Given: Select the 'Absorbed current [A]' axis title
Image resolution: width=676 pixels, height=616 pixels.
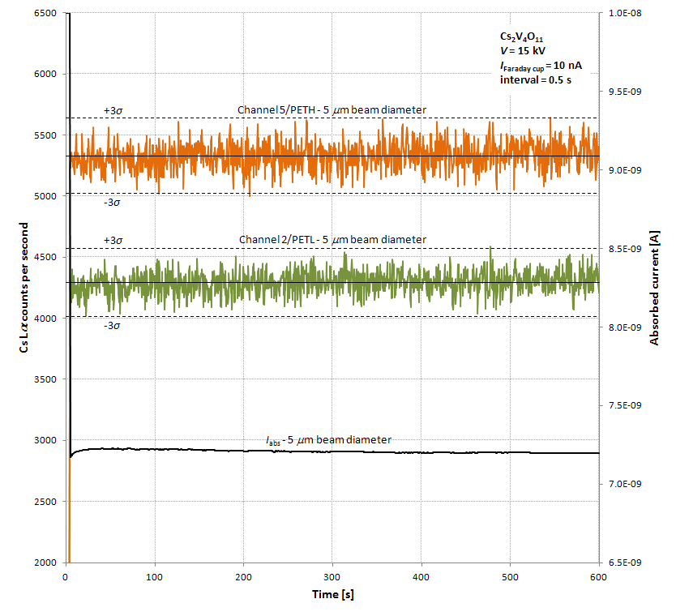Looking at the screenshot, I should (654, 288).
